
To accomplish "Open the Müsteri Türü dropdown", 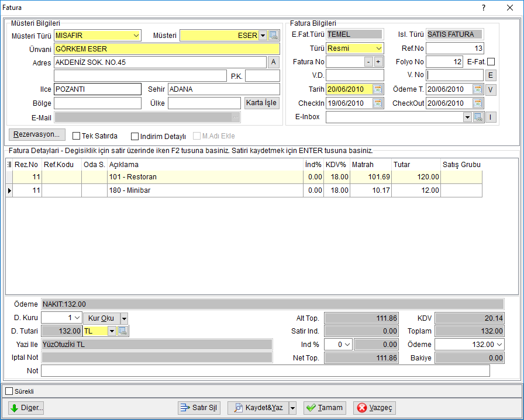I will pos(136,36).
